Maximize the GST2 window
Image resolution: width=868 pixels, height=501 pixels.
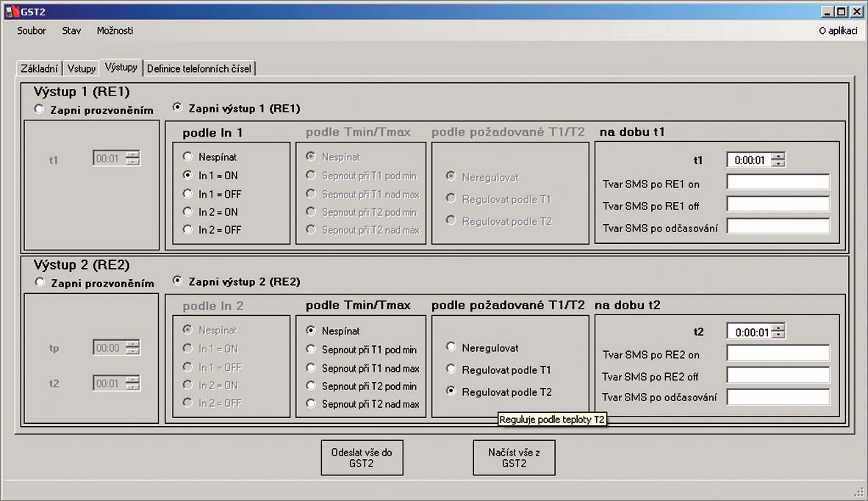(842, 12)
